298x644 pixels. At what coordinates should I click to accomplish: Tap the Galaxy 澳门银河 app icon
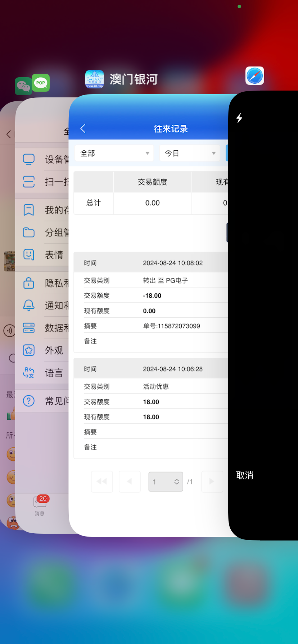tap(94, 79)
